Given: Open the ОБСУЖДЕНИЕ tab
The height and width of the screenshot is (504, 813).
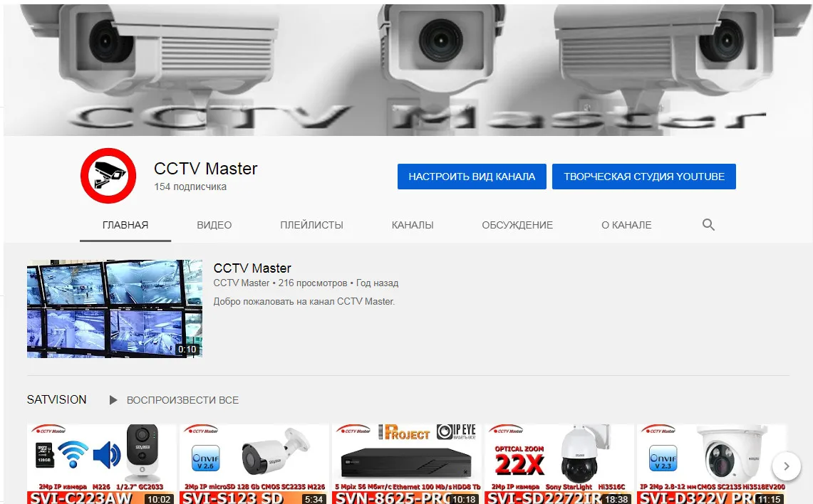Looking at the screenshot, I should (517, 226).
